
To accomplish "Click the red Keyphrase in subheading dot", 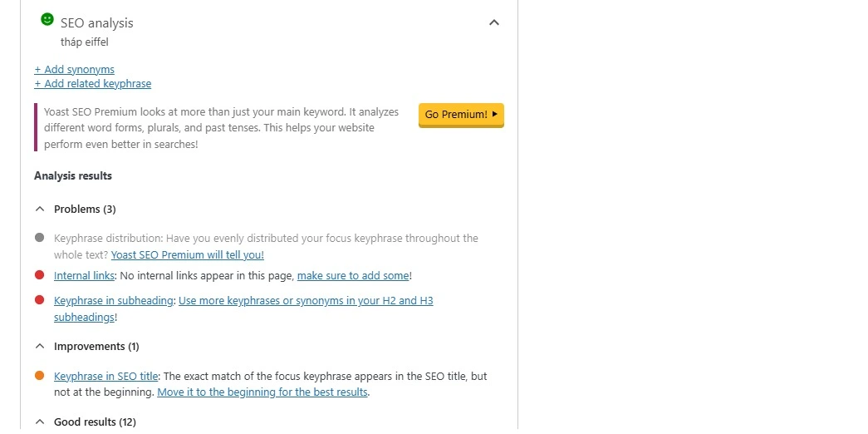I will click(39, 300).
